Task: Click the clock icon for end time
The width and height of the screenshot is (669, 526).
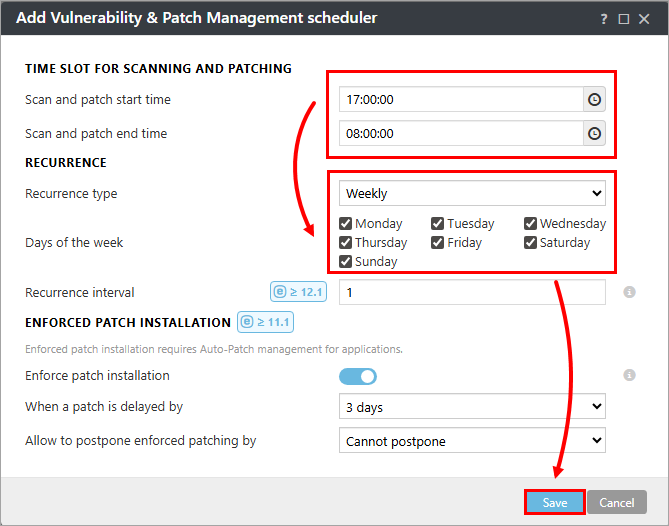Action: pyautogui.click(x=594, y=134)
